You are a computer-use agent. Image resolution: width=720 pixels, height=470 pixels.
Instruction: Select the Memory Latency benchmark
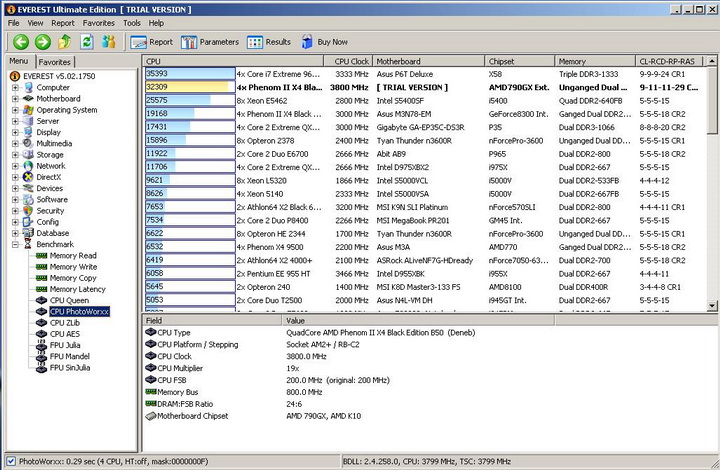(77, 289)
